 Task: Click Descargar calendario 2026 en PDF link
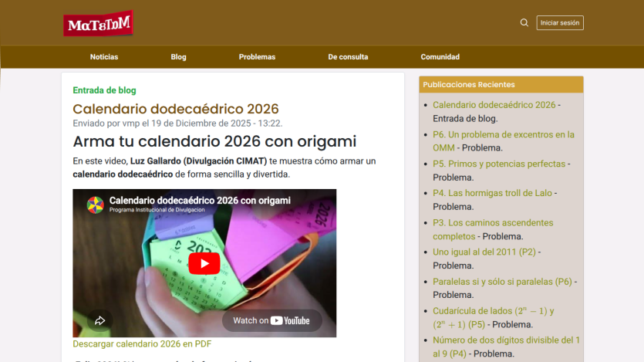point(142,344)
